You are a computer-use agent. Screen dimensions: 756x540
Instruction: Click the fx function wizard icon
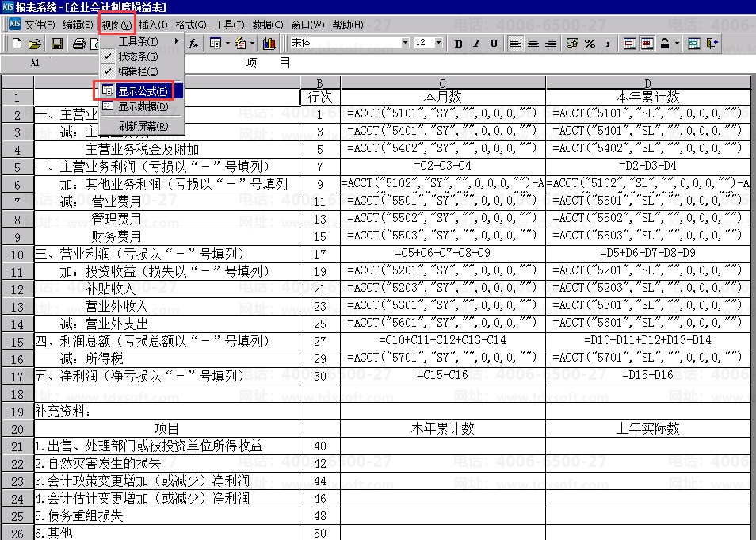[193, 44]
